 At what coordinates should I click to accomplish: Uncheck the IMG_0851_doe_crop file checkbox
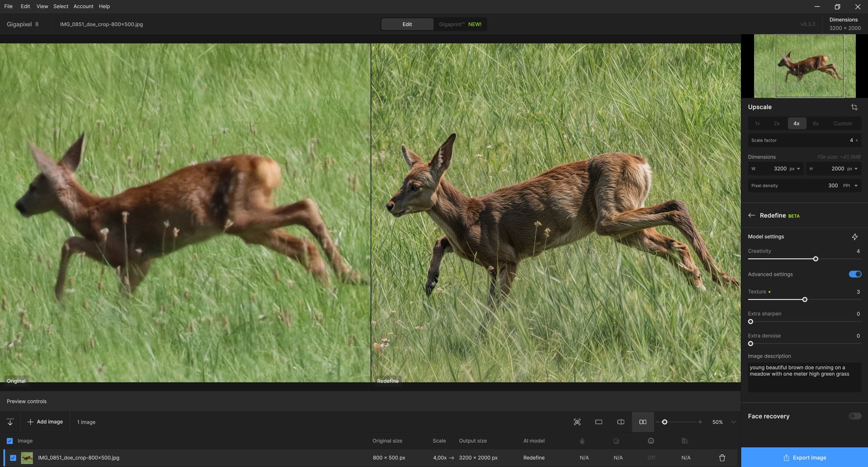click(x=13, y=458)
